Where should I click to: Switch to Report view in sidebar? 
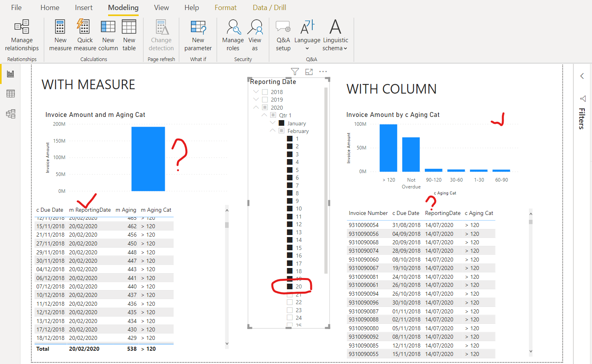point(10,74)
